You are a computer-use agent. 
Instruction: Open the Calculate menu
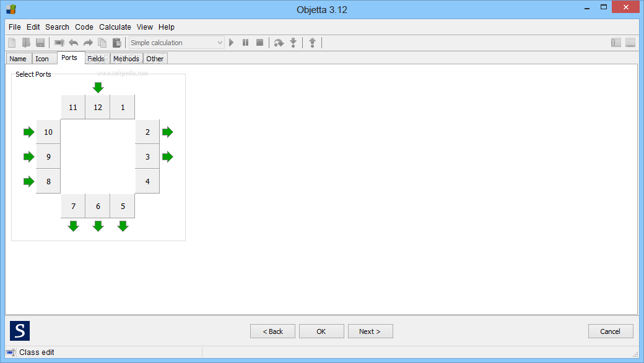(115, 27)
